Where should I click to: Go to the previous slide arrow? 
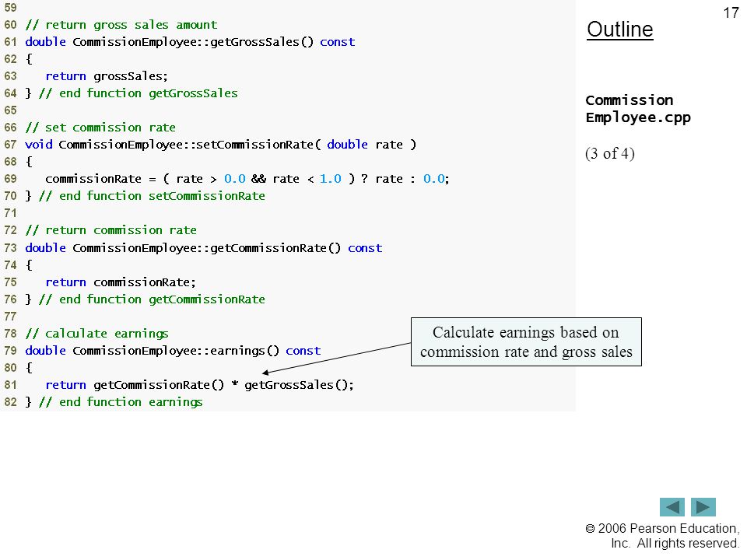[x=672, y=506]
